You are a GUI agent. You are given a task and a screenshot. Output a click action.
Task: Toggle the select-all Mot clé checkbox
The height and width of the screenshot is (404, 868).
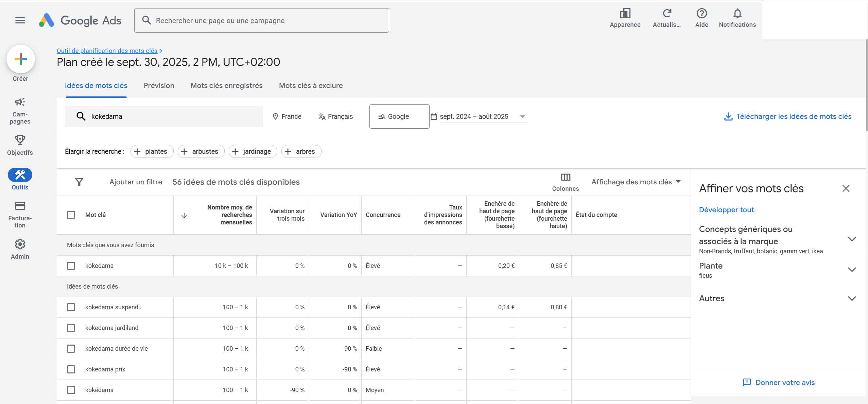[71, 215]
